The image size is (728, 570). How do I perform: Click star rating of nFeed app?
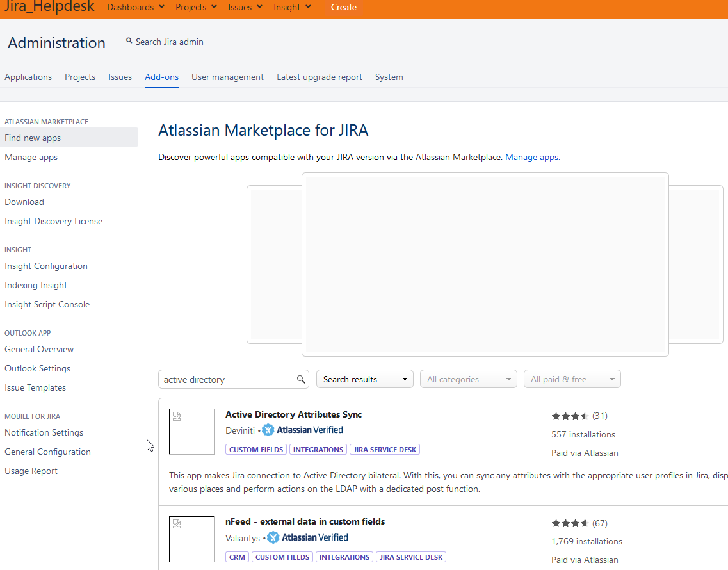(x=570, y=523)
